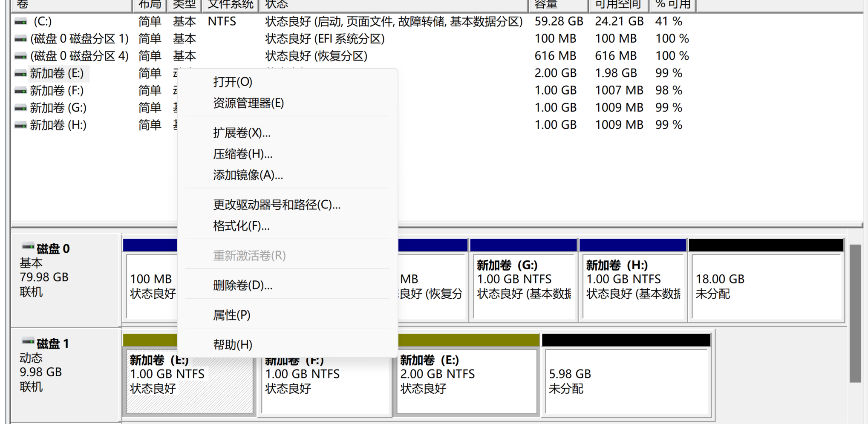
Task: Click 状态良好 (恢复分区) status cell in list
Action: [316, 56]
